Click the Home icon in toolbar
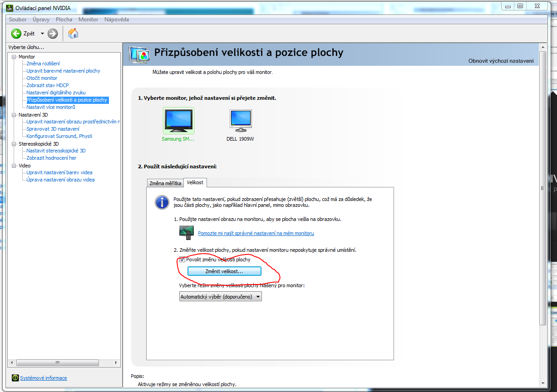Viewport: 557px width, 392px height. coord(73,34)
